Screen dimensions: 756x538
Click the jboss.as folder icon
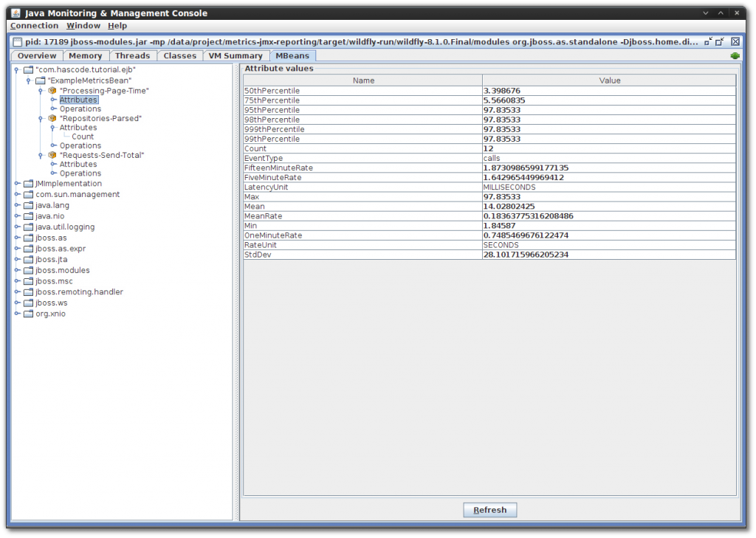click(x=27, y=238)
